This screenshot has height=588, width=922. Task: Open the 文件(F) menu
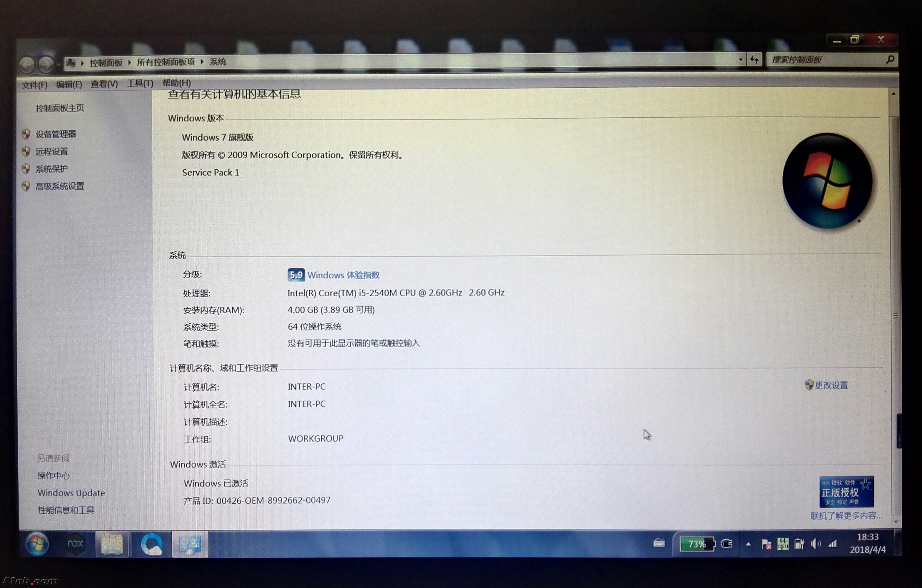[x=34, y=85]
